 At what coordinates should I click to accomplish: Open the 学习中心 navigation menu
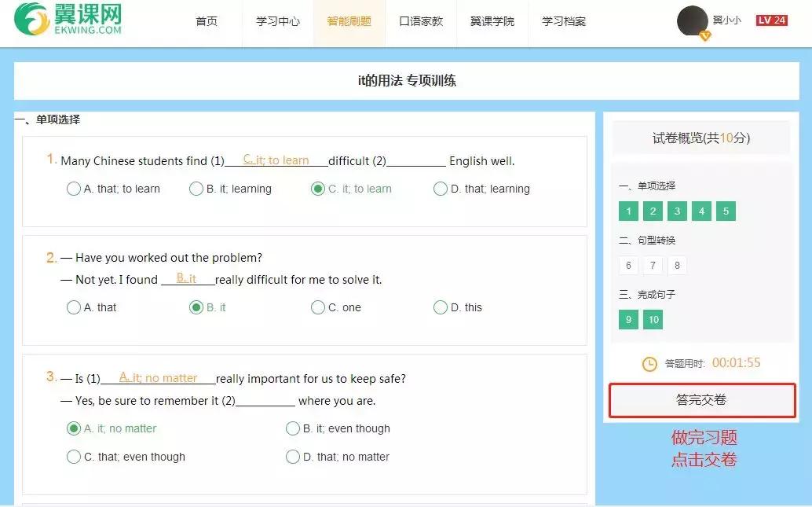(276, 21)
